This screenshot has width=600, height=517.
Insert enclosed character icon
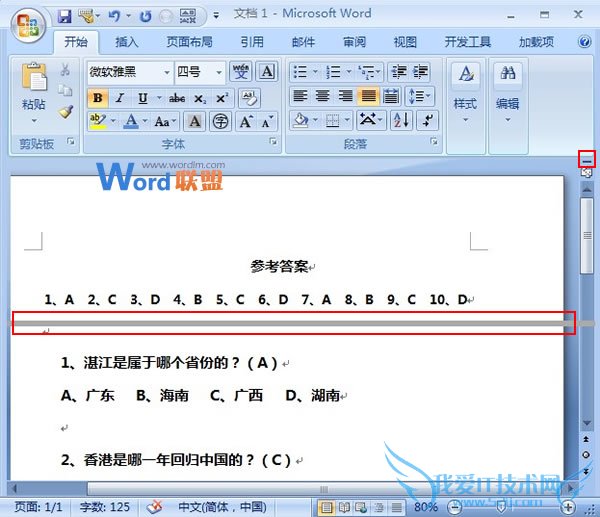coord(220,122)
